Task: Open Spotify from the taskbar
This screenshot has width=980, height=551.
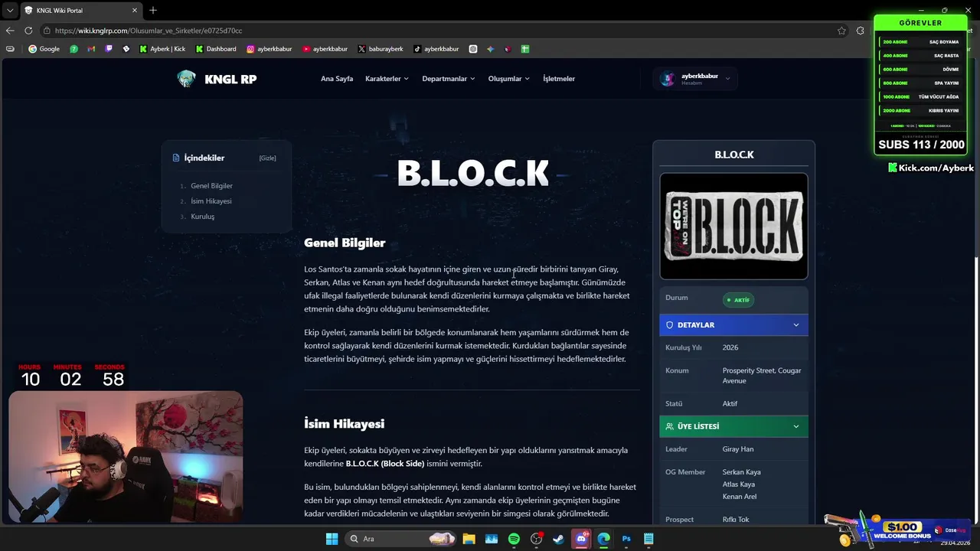Action: pos(514,539)
